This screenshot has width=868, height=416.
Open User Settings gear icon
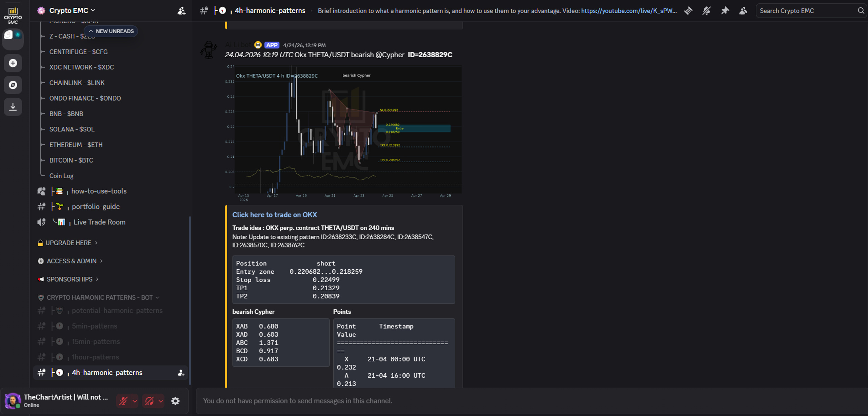point(175,401)
